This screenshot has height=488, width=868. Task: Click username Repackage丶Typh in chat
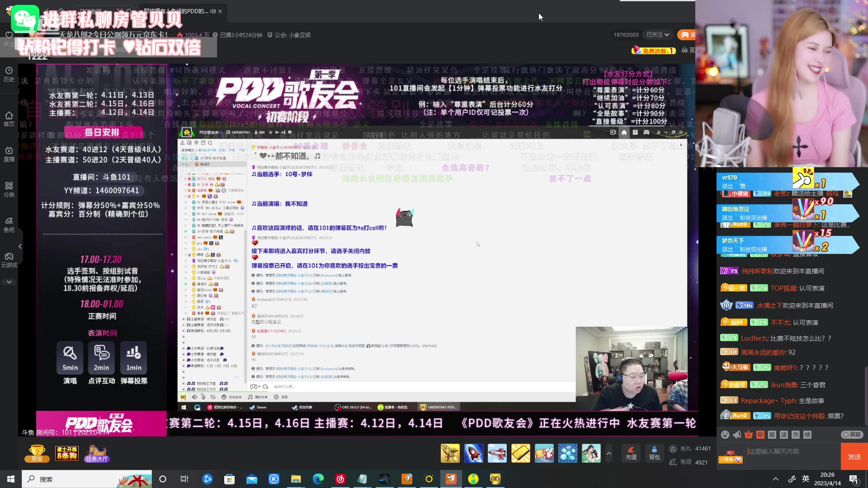pyautogui.click(x=769, y=401)
